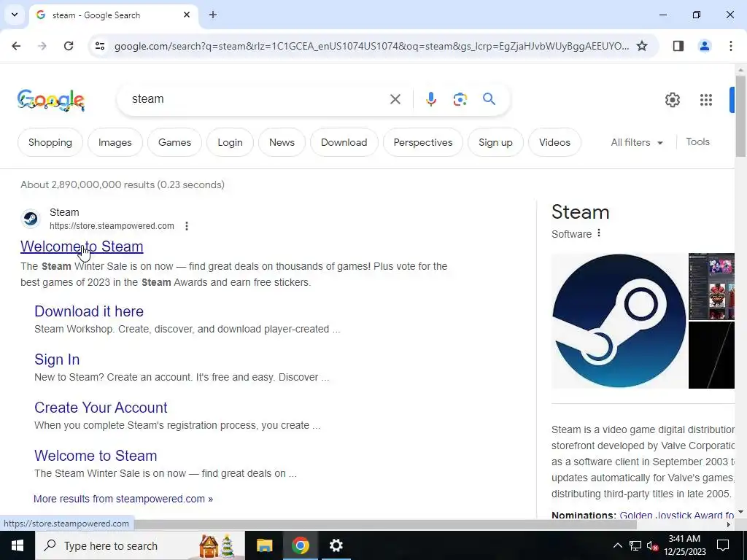This screenshot has width=747, height=560.
Task: Select the Games filter chip
Action: 174,142
